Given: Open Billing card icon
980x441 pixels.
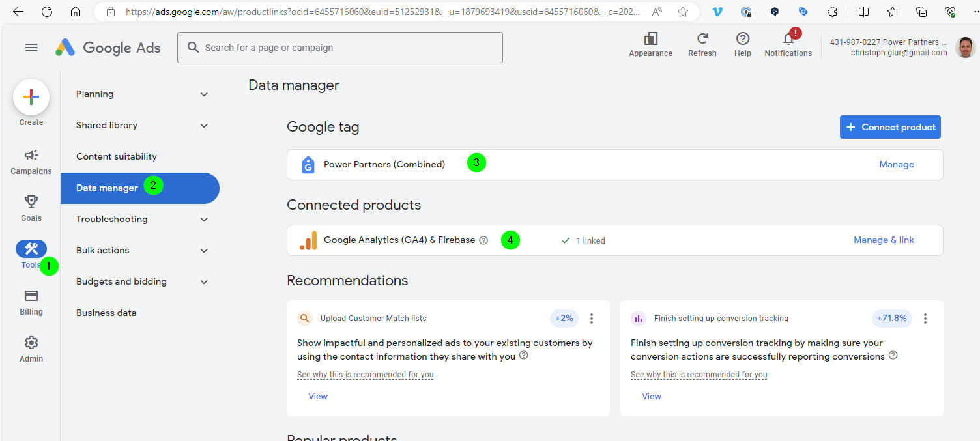Looking at the screenshot, I should [x=31, y=302].
